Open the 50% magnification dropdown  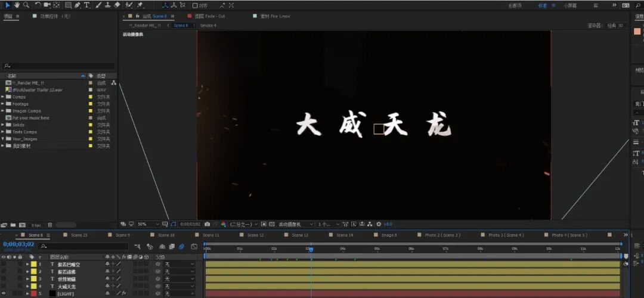(x=148, y=224)
